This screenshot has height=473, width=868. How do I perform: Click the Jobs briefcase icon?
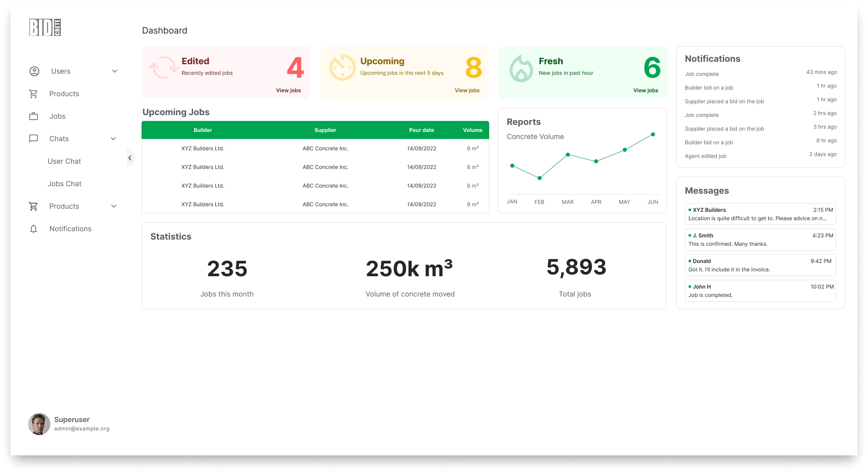[x=34, y=116]
